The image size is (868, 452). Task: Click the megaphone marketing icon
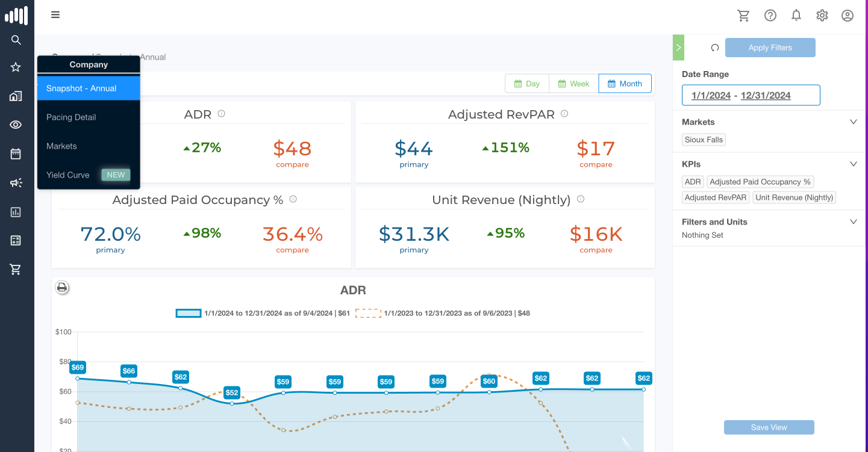pyautogui.click(x=16, y=183)
